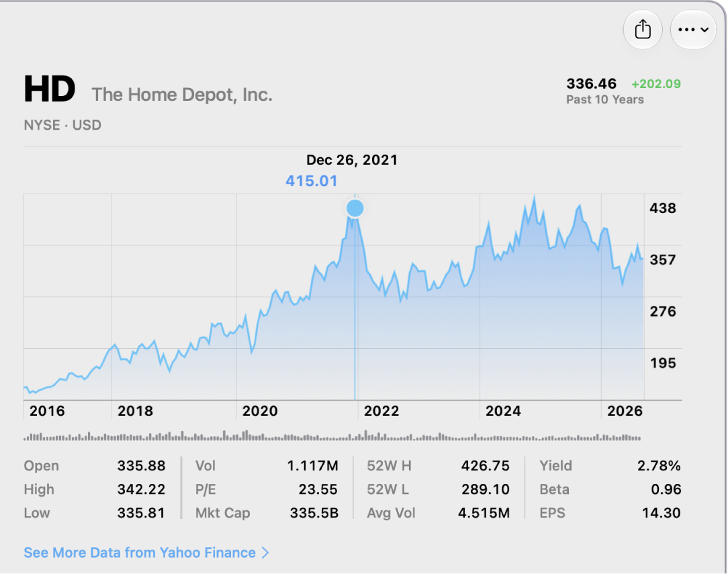Click the HD ticker symbol heading
The height and width of the screenshot is (574, 728).
tap(50, 89)
